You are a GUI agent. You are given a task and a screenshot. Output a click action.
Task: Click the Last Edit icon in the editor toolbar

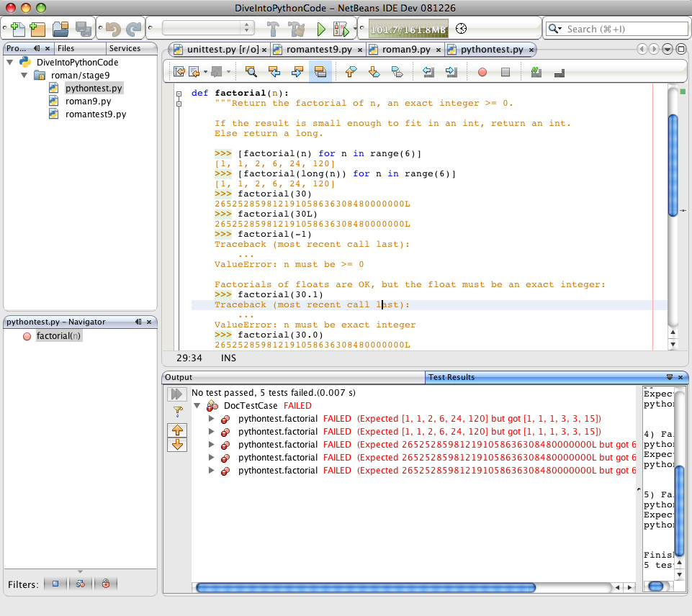pos(179,71)
